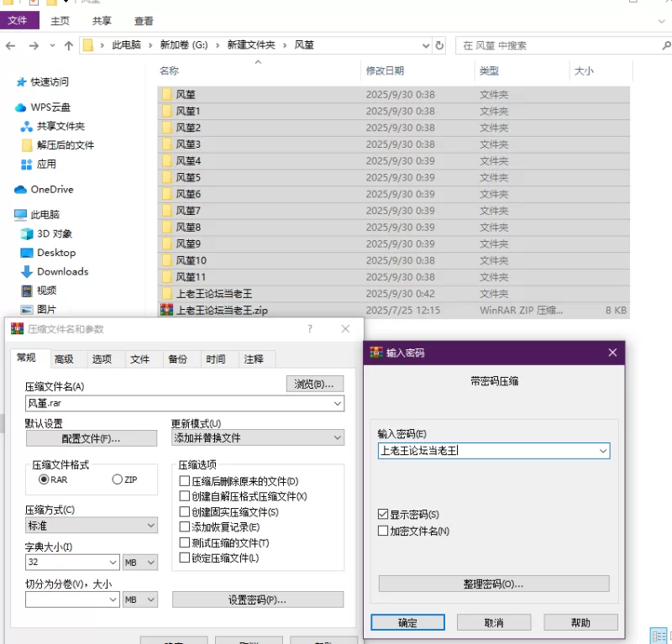
Task: Click the 风堇11 folder icon
Action: (x=166, y=277)
